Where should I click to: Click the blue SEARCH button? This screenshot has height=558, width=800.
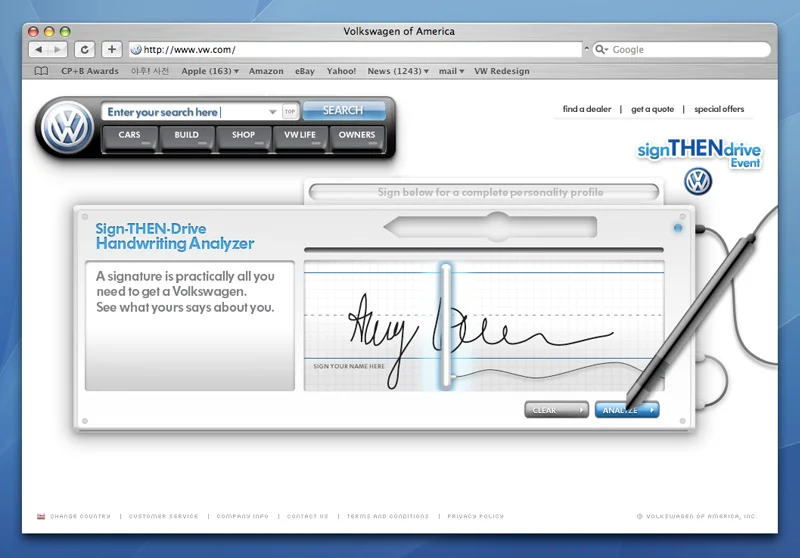(x=344, y=111)
